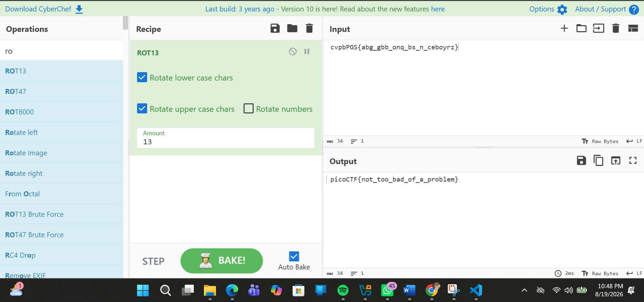
Task: Toggle Rotate upper case chars
Action: click(142, 109)
